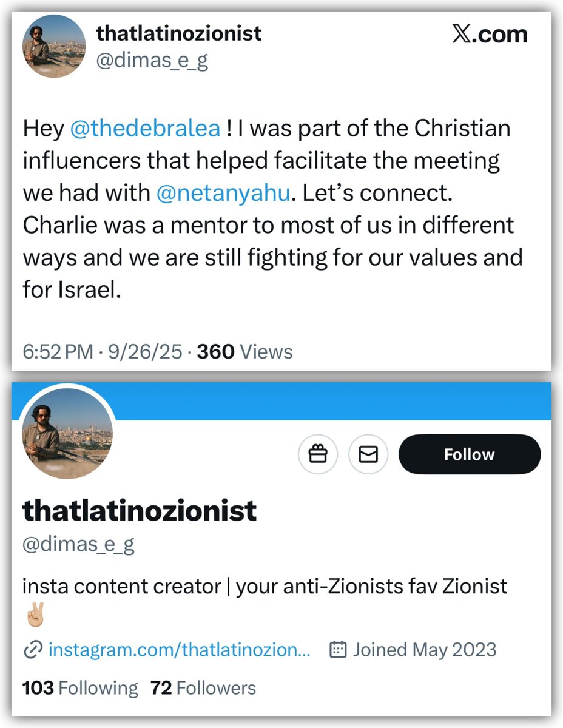Visit the instagram.com/thatlatinozion... link
563x728 pixels.
[179, 650]
